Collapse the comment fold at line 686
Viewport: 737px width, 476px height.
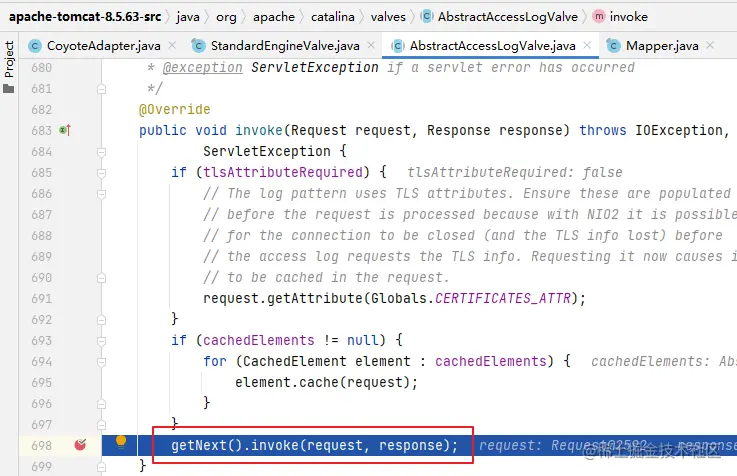click(x=101, y=194)
